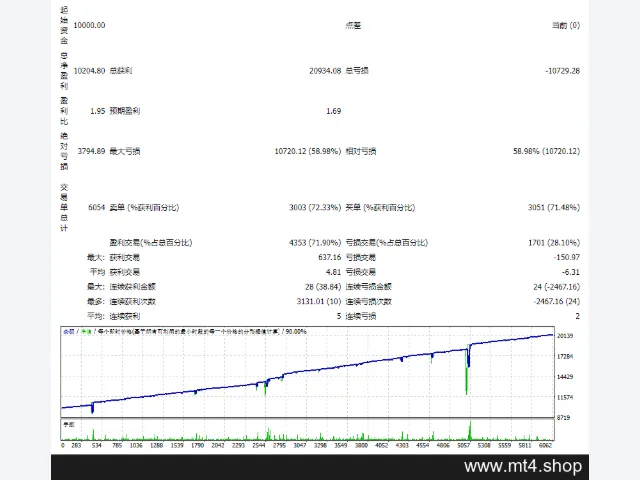The width and height of the screenshot is (640, 480).
Task: Click loss trades value "1701 (28.10%)"
Action: point(554,242)
